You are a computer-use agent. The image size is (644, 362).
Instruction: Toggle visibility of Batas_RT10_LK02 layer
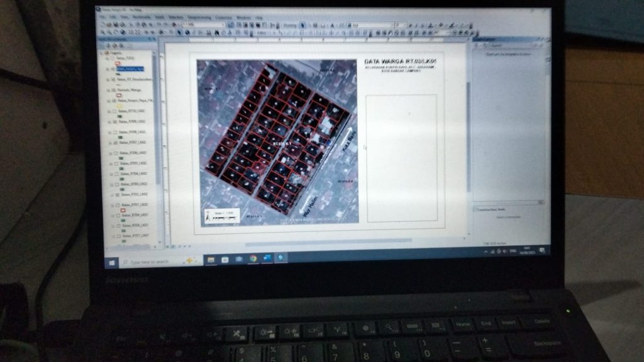[x=113, y=111]
